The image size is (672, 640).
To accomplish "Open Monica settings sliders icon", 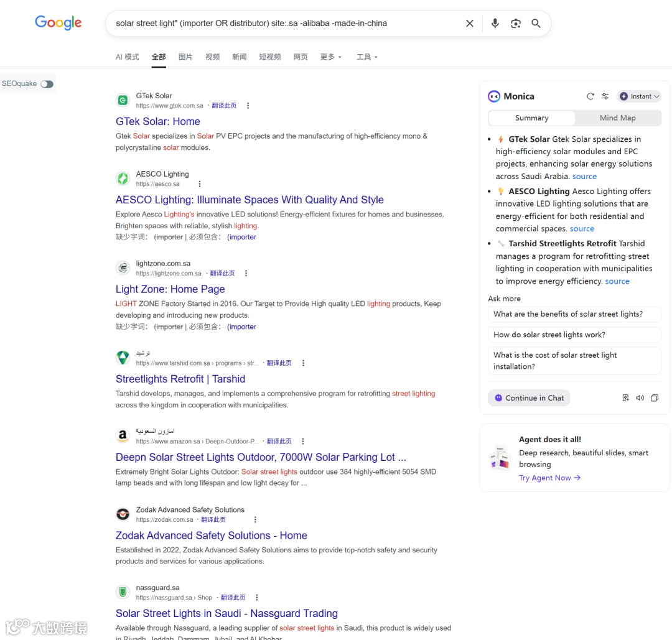I will coord(605,96).
